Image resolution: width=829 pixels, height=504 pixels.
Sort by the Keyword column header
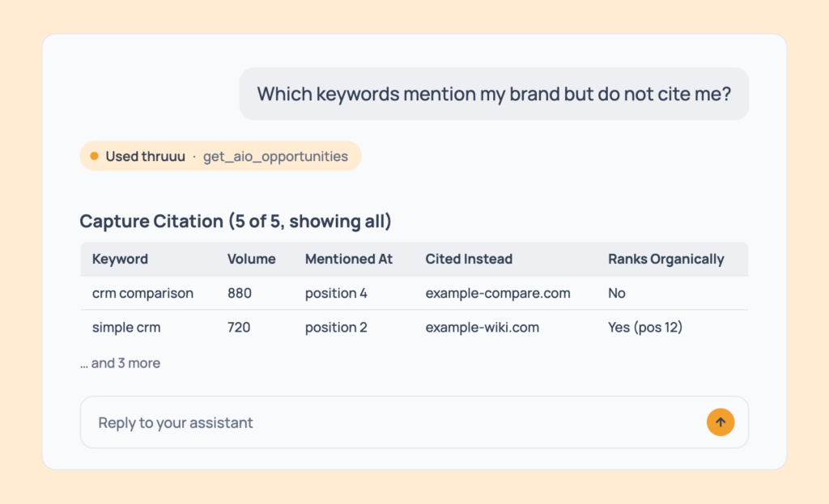click(x=120, y=259)
